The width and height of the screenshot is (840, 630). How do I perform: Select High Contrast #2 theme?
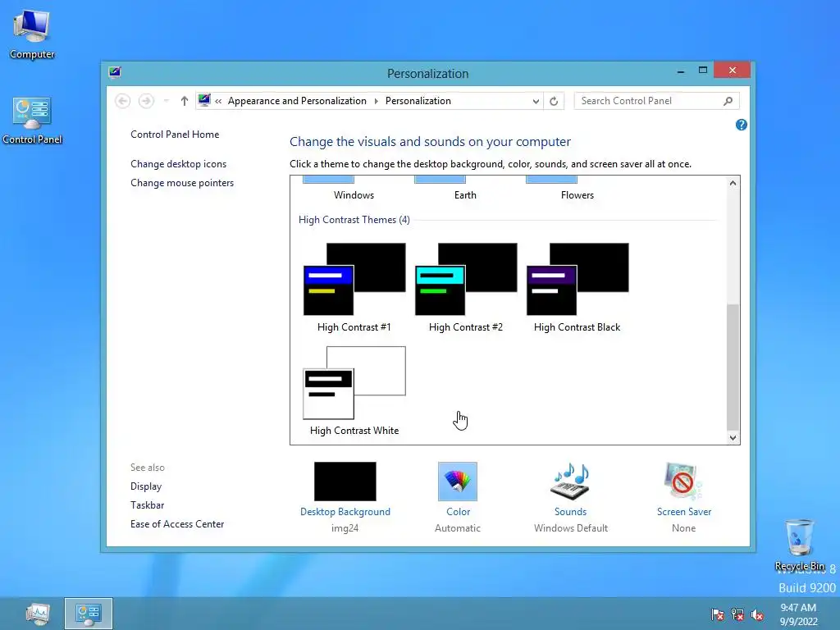466,288
